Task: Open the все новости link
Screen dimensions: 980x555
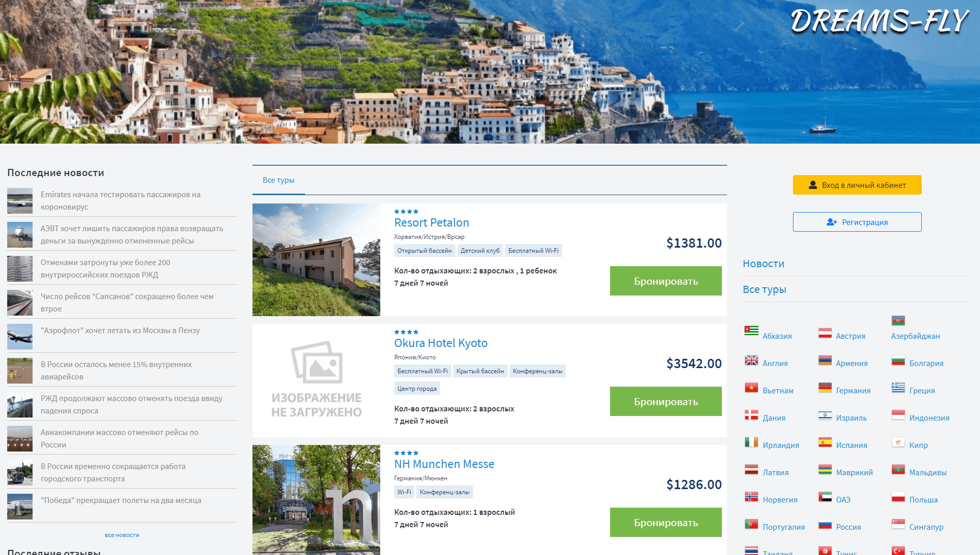Action: (122, 535)
